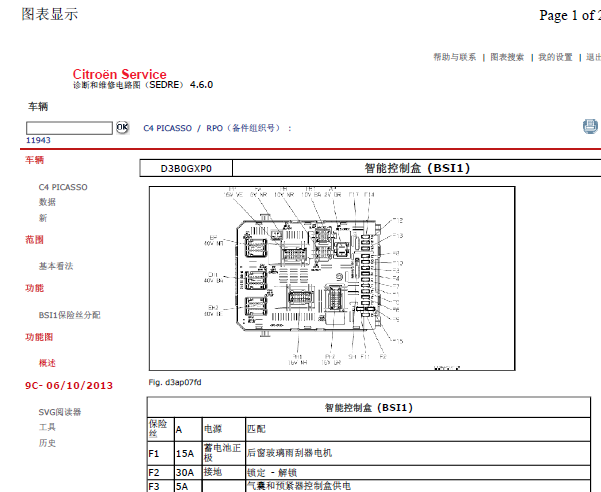Click the 保险丝 column header
The width and height of the screenshot is (601, 492).
pyautogui.click(x=161, y=430)
